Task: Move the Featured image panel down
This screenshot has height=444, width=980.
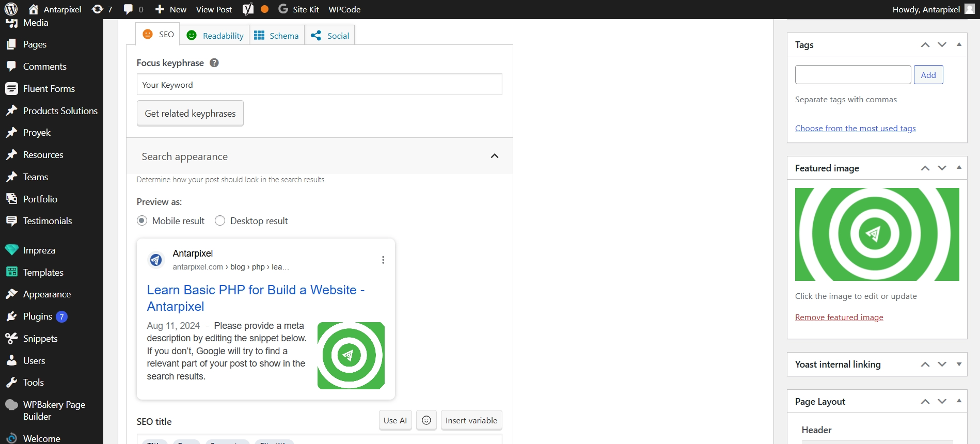Action: tap(942, 168)
